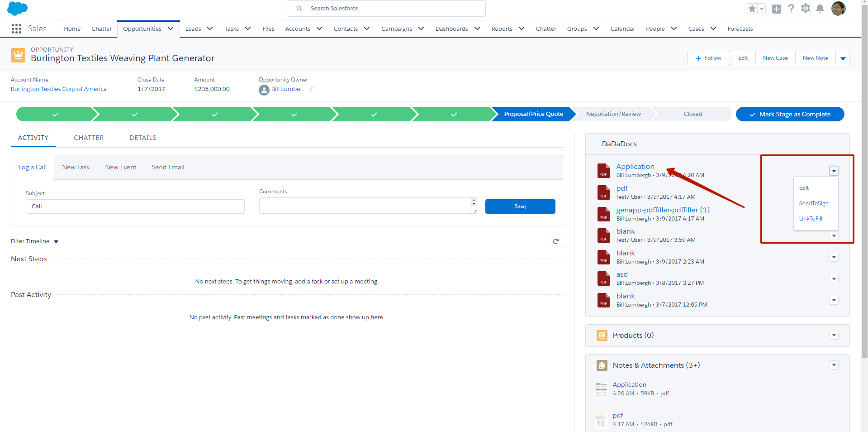This screenshot has height=432, width=868.
Task: Expand the Notes & Attachments menu arrow
Action: [834, 365]
